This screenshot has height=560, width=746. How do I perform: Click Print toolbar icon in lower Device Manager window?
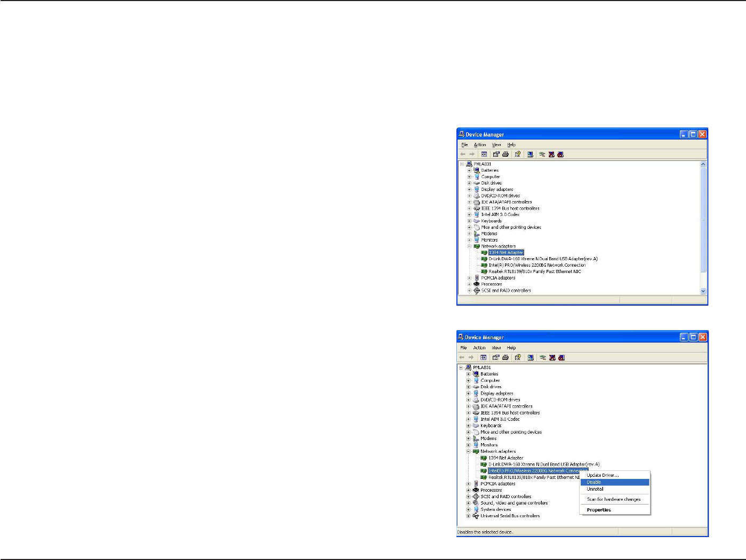point(506,357)
